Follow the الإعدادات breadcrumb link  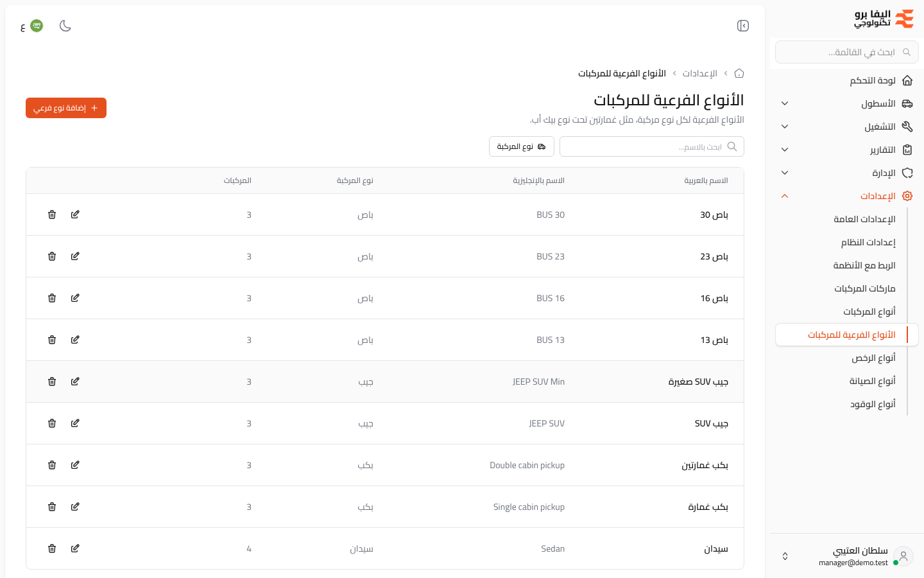pyautogui.click(x=699, y=73)
